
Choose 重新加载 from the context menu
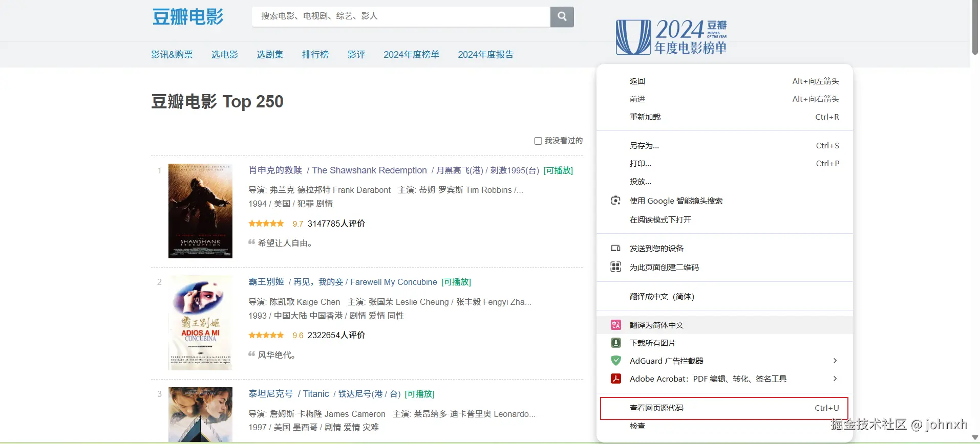725,117
